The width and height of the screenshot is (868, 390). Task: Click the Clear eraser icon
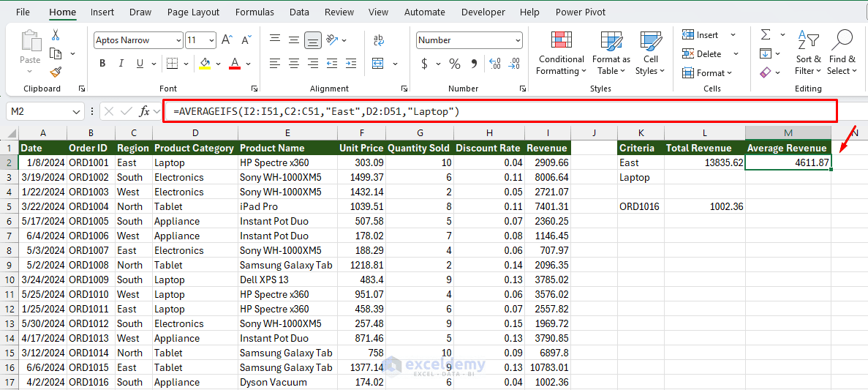766,72
